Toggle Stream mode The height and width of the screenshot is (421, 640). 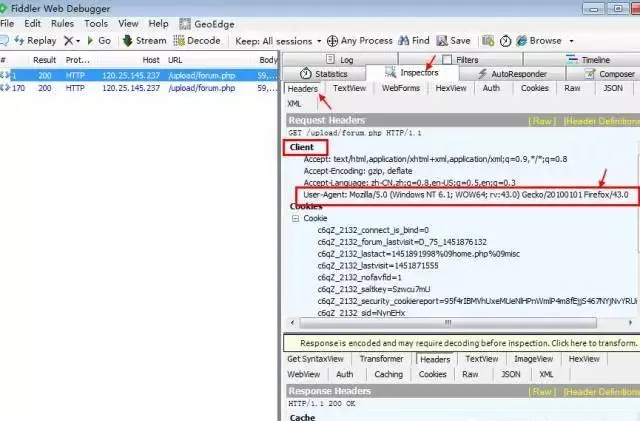click(x=145, y=41)
